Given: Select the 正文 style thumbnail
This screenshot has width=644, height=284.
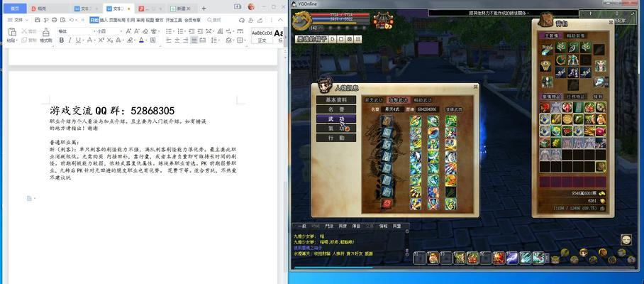Looking at the screenshot, I should 262,36.
